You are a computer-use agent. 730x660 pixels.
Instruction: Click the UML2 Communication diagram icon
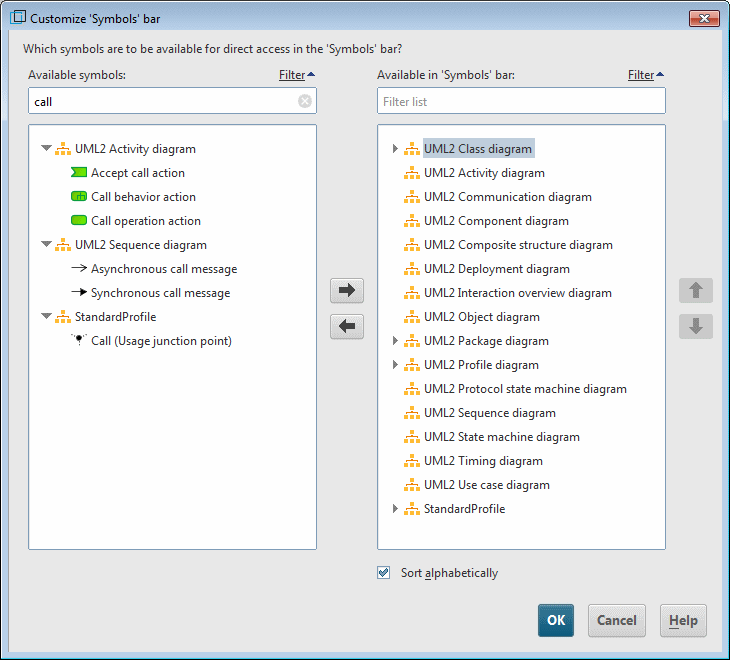[412, 197]
